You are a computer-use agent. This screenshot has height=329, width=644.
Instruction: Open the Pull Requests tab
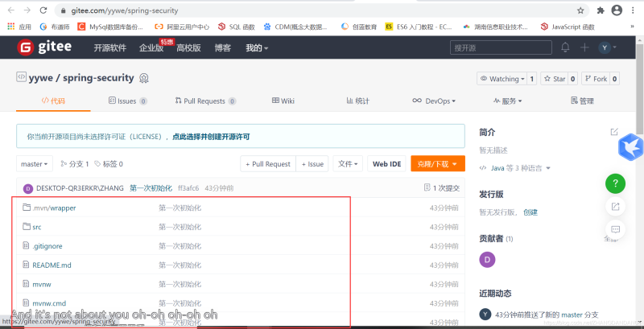click(204, 101)
